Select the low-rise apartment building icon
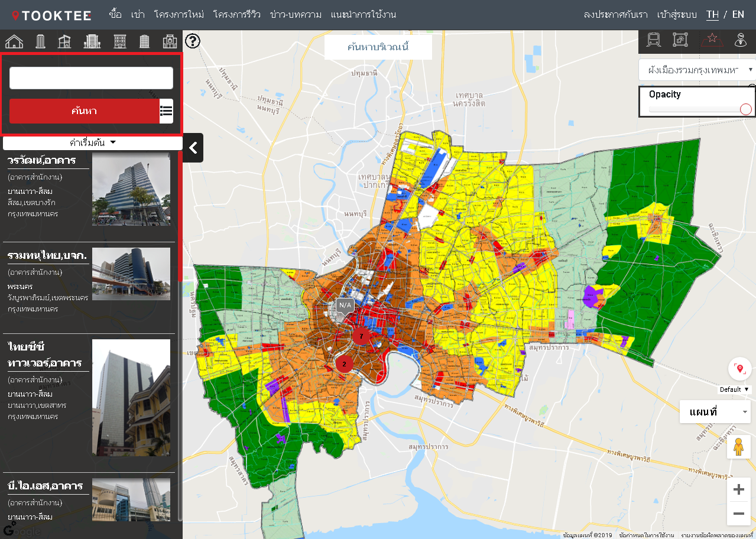The image size is (756, 539). (x=120, y=41)
